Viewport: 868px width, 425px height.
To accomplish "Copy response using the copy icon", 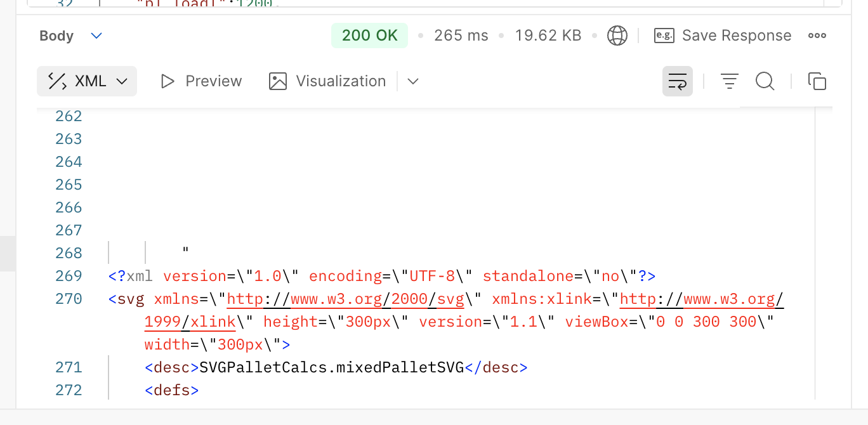I will pos(817,81).
